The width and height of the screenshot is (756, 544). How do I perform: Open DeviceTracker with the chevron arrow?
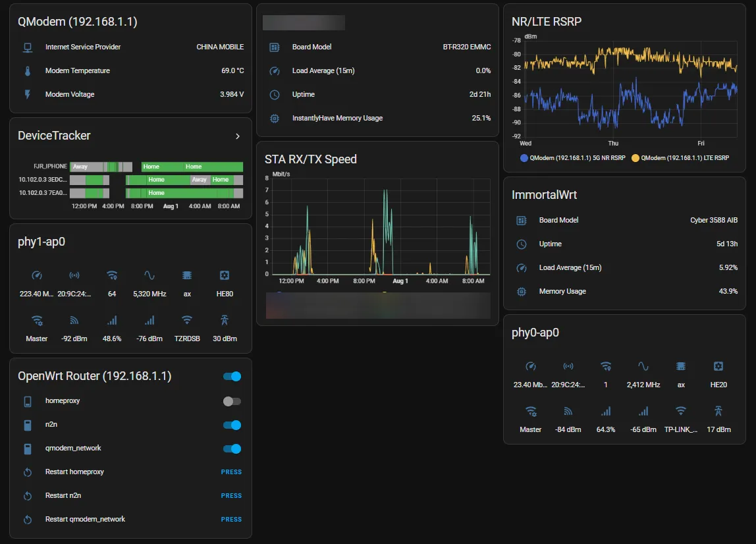[x=237, y=136]
